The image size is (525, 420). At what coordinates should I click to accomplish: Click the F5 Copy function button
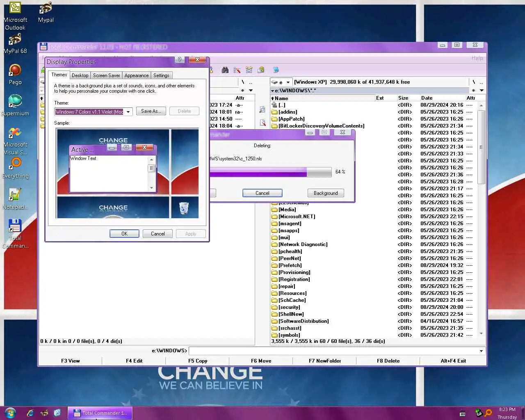tap(198, 361)
